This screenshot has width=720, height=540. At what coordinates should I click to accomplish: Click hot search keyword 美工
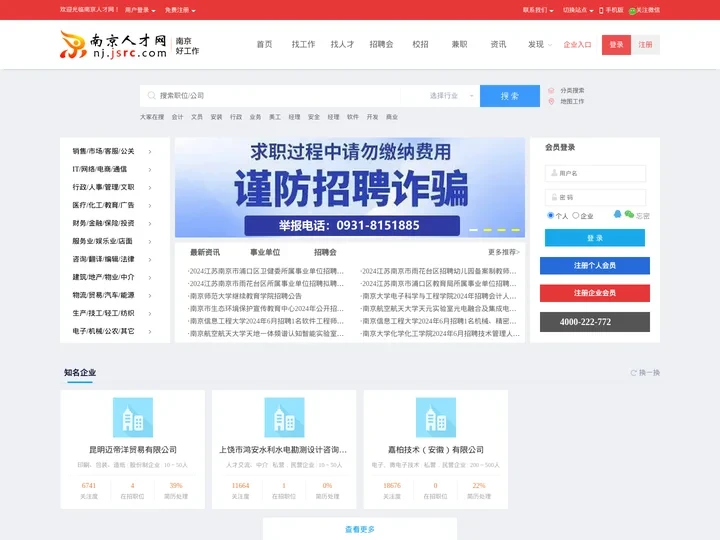tap(275, 117)
